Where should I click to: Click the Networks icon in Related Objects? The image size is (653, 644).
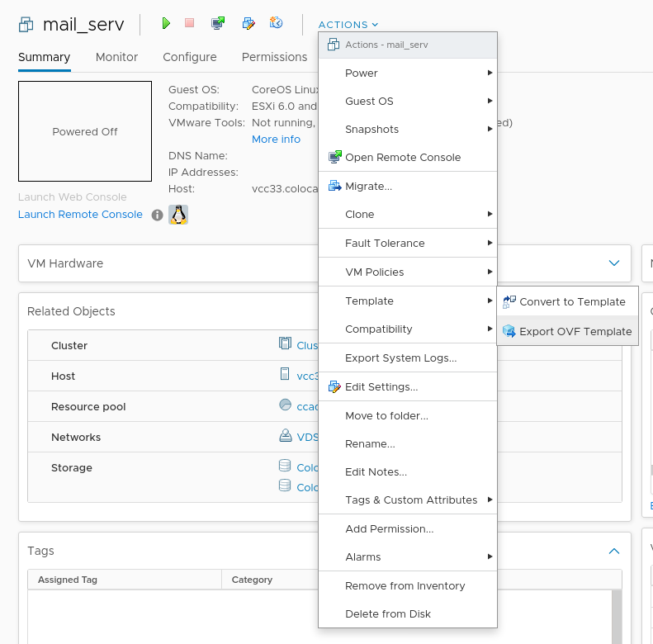coord(285,436)
